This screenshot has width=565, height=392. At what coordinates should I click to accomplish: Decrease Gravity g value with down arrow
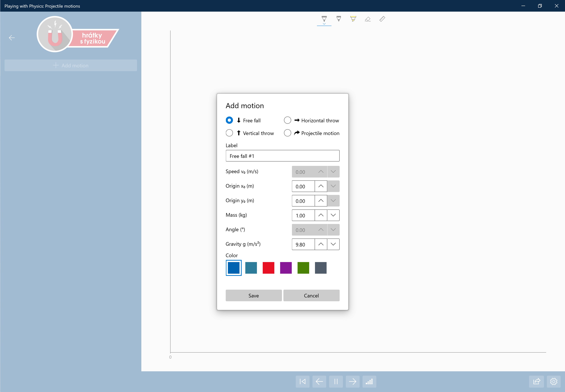(333, 244)
